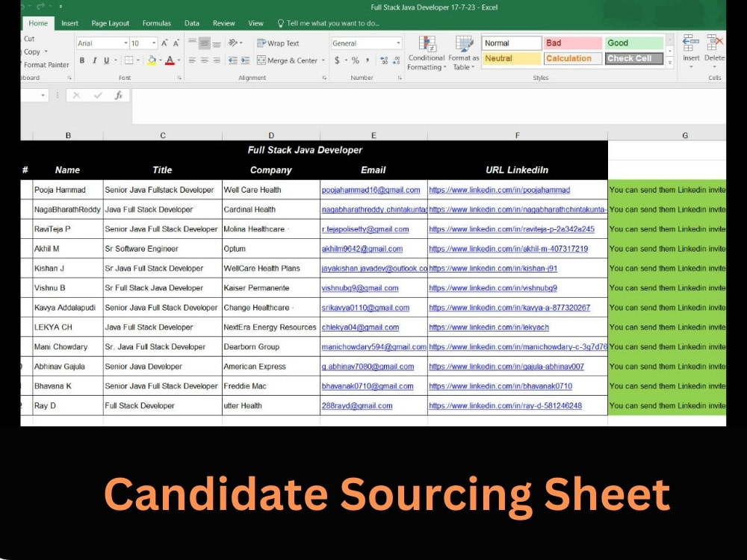Screen dimensions: 747x560
Task: Open the Arial font name dropdown
Action: pyautogui.click(x=125, y=43)
